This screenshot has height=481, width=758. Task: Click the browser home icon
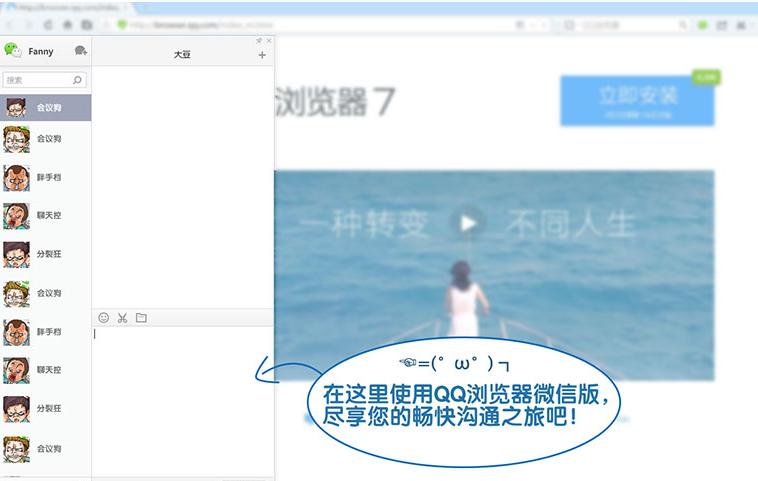click(x=68, y=25)
